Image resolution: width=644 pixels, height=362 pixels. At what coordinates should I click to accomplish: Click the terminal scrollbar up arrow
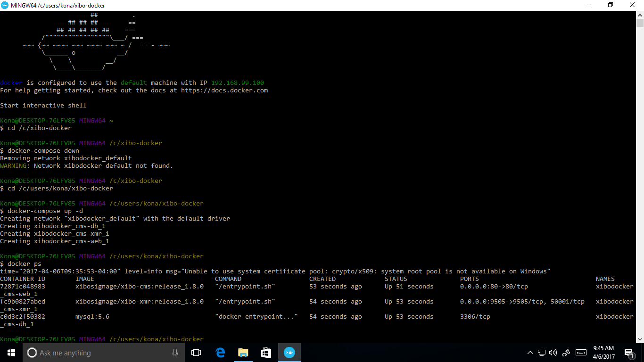point(640,15)
